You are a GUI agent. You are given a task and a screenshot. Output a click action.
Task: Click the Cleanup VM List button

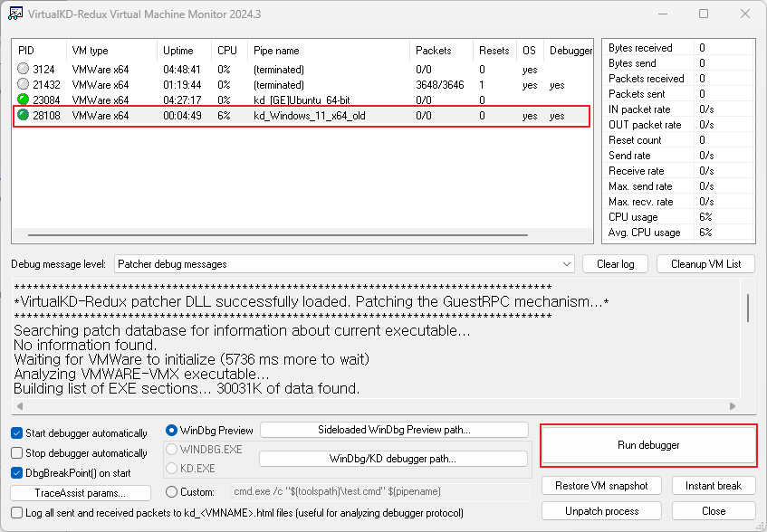click(x=705, y=264)
